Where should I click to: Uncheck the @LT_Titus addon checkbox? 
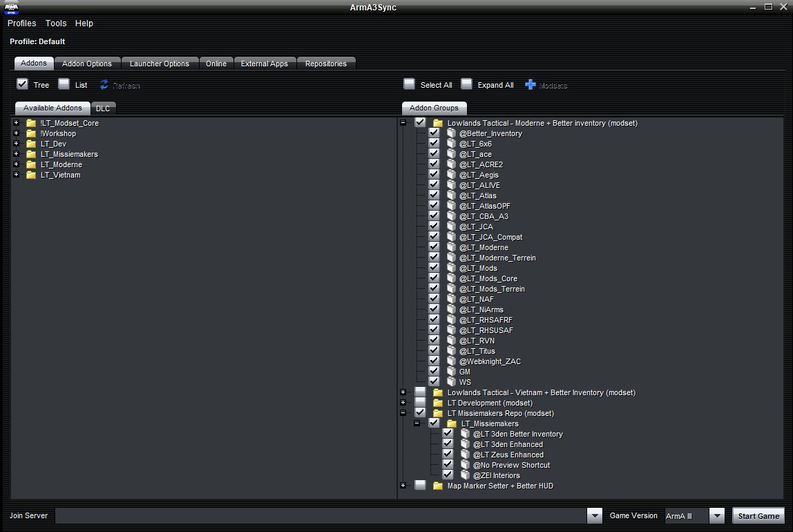tap(434, 350)
